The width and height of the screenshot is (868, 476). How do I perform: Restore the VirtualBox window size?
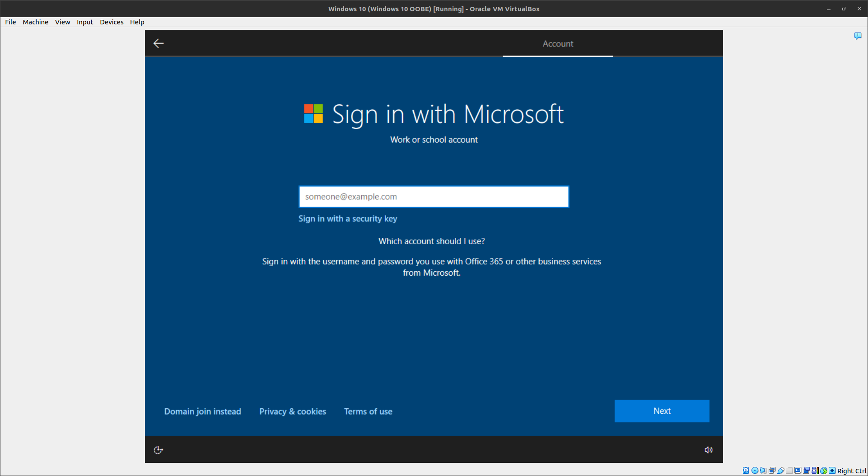tap(844, 9)
